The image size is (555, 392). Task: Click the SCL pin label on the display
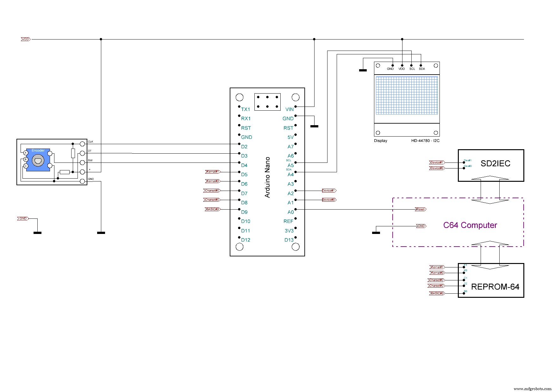pyautogui.click(x=412, y=68)
